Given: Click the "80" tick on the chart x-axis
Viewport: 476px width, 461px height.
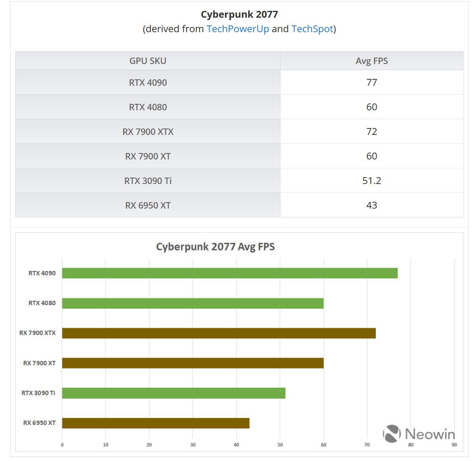Looking at the screenshot, I should [x=411, y=444].
